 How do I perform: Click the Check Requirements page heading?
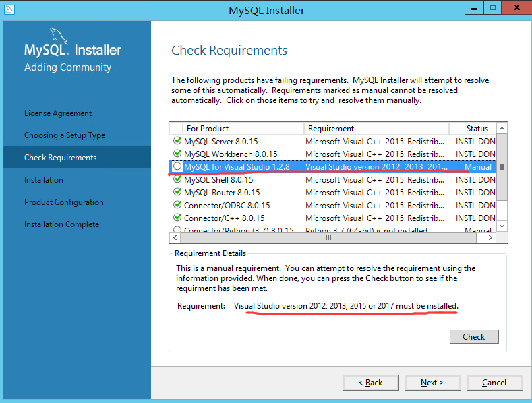click(x=229, y=51)
